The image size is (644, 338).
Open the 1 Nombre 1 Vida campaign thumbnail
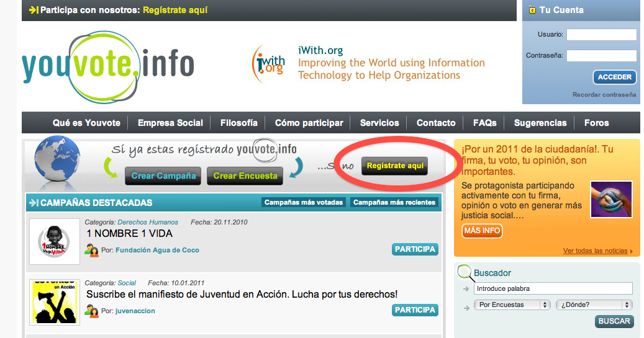click(x=55, y=241)
